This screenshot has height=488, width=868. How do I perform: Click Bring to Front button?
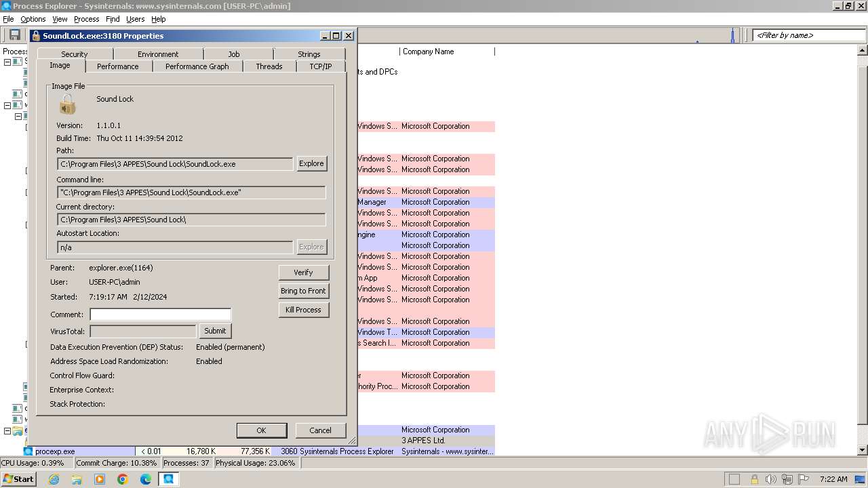click(303, 291)
